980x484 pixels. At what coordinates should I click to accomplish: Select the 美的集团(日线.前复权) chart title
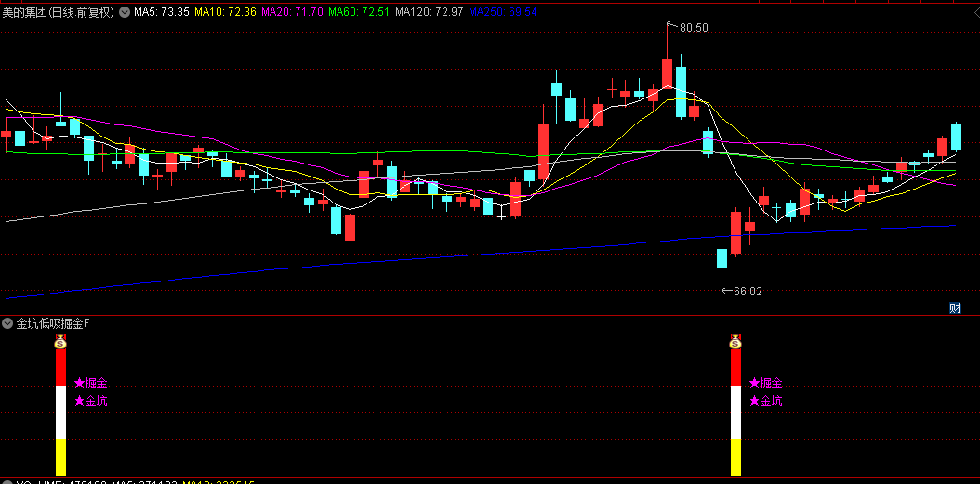[x=59, y=12]
